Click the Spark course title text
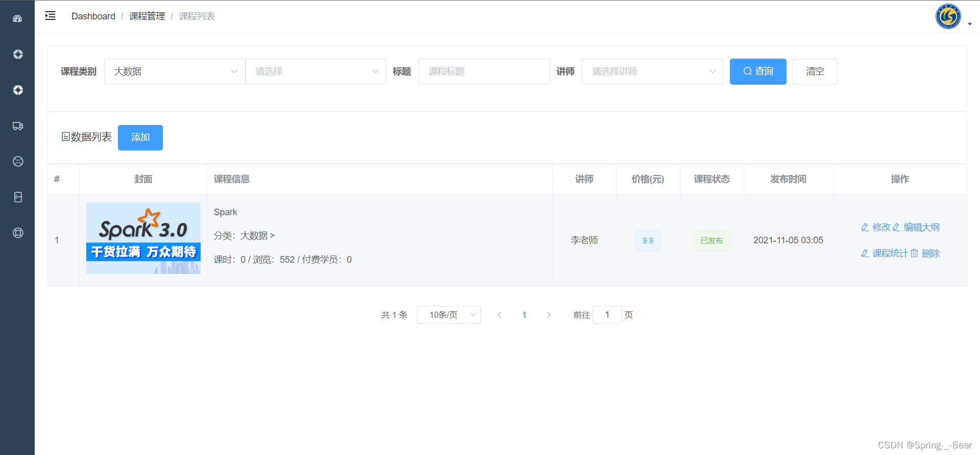Screen dimensions: 980x455 (x=226, y=212)
